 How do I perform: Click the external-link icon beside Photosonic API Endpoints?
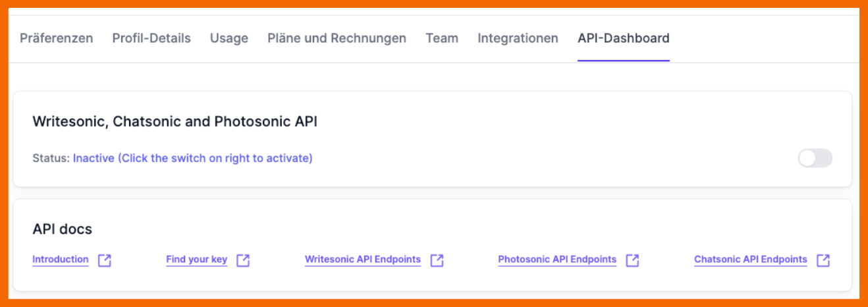[632, 260]
